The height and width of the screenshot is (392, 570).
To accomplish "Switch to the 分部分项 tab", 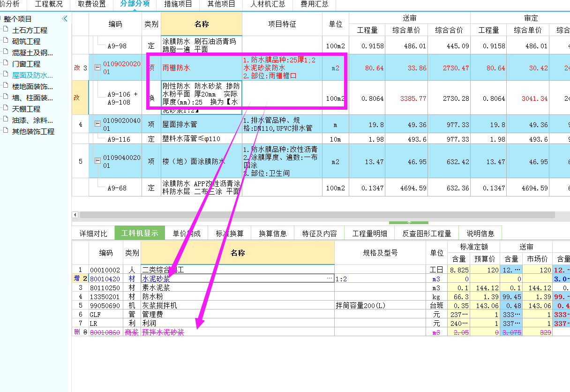I will (x=135, y=4).
